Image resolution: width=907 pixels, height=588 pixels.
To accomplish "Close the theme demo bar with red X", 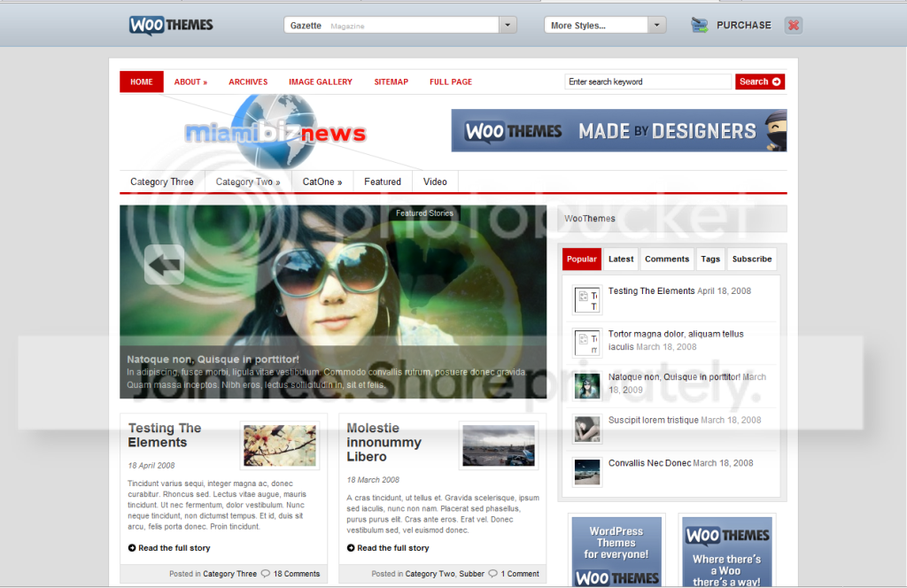I will tap(793, 25).
